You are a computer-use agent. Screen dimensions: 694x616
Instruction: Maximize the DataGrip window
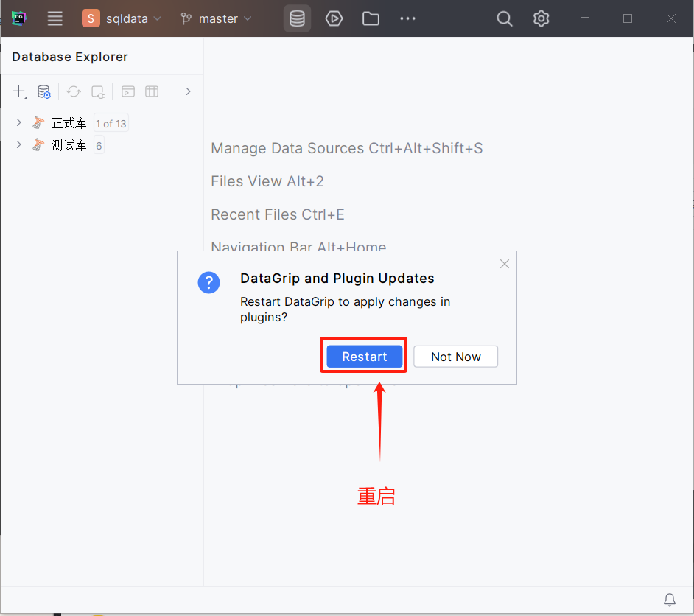(x=628, y=18)
